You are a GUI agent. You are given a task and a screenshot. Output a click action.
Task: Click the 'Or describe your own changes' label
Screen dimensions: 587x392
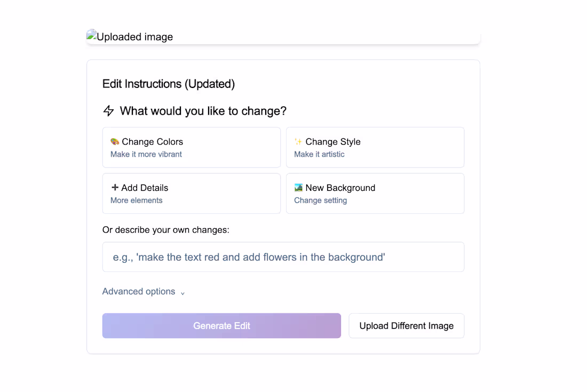point(165,230)
